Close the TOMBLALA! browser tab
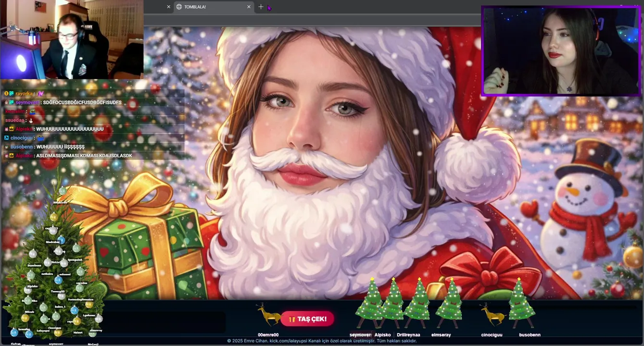The height and width of the screenshot is (346, 644). click(x=249, y=7)
